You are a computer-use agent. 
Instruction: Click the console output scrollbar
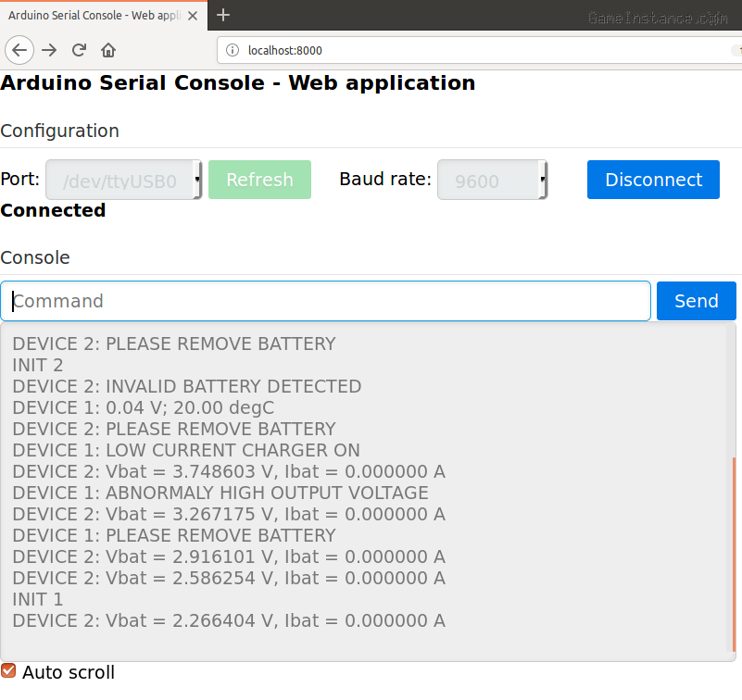734,554
